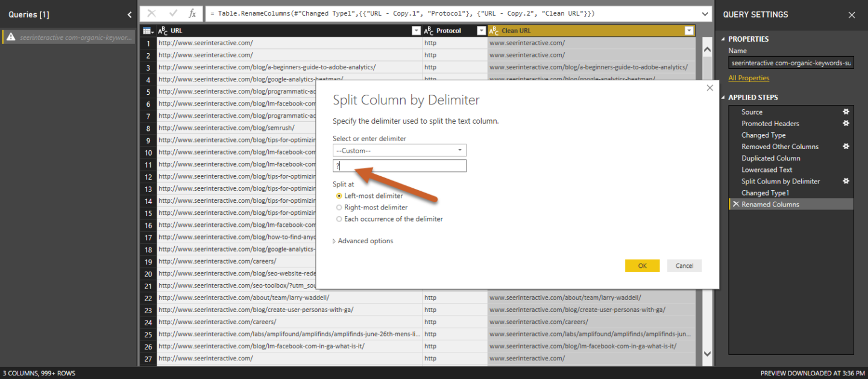The image size is (868, 379).
Task: Open the Clean URL column filter dropdown
Action: coord(689,31)
